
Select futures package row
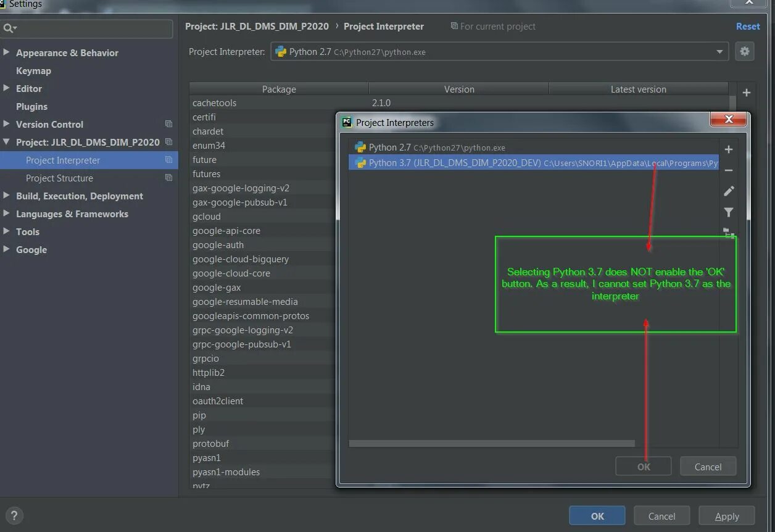206,173
